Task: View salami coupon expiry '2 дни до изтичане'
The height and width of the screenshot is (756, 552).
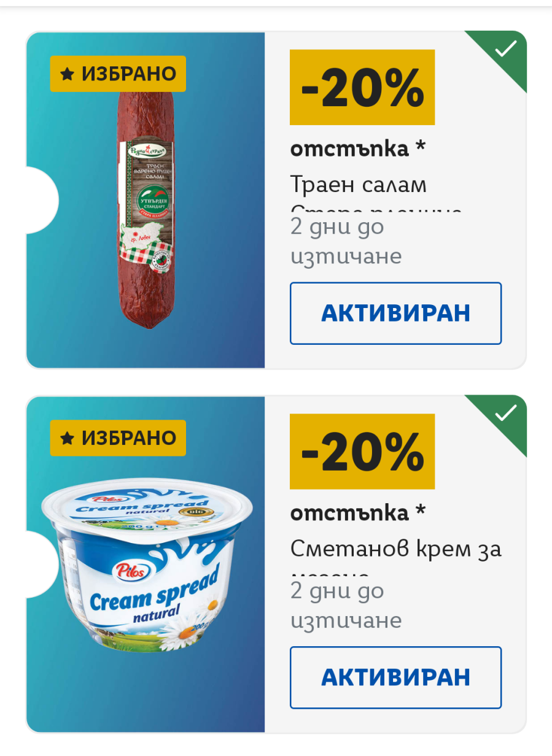Action: pyautogui.click(x=346, y=241)
